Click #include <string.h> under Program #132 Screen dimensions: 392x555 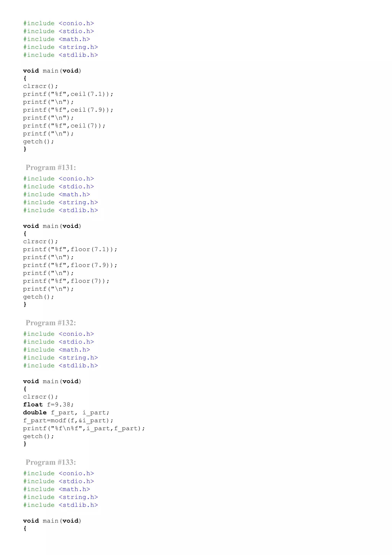pyautogui.click(x=61, y=358)
